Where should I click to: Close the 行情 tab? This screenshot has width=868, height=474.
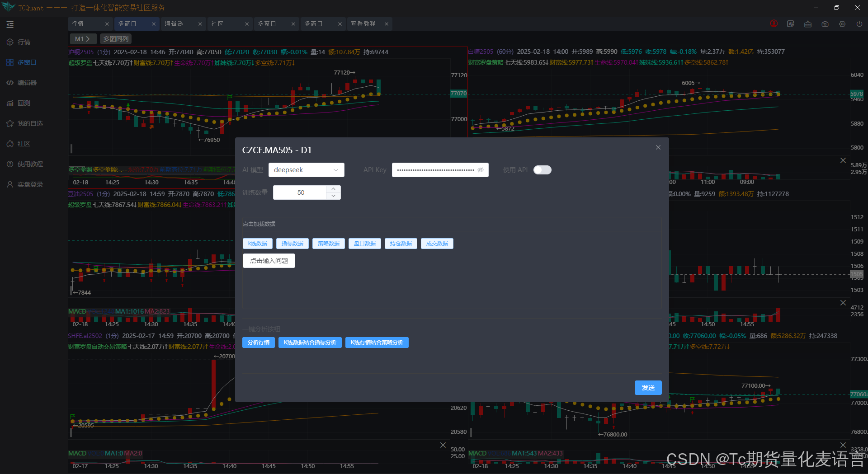click(x=107, y=24)
